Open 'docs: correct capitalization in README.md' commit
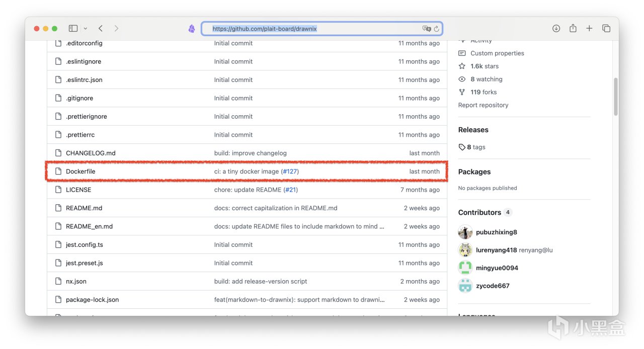Screen dimensions: 644x349 (x=276, y=208)
